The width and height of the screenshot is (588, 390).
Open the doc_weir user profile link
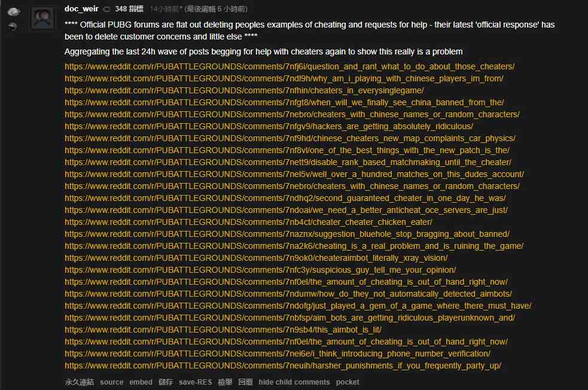pyautogui.click(x=81, y=9)
